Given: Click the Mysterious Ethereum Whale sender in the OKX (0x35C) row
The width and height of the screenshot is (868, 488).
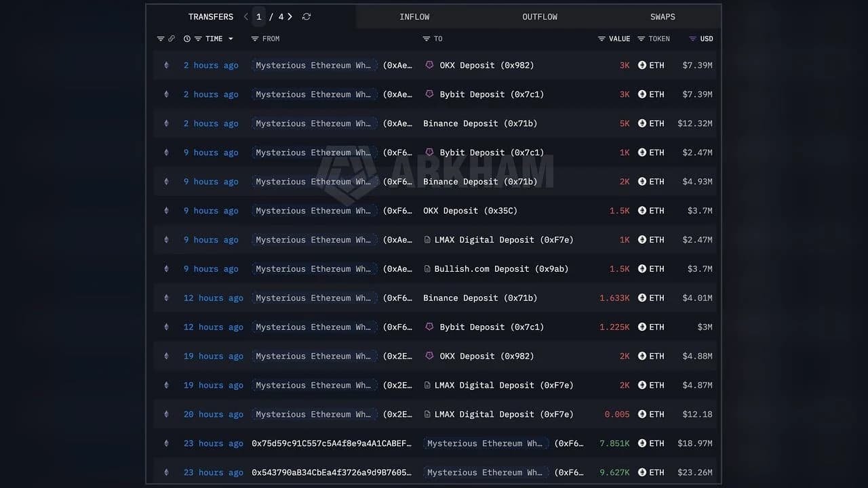Looking at the screenshot, I should coord(314,211).
